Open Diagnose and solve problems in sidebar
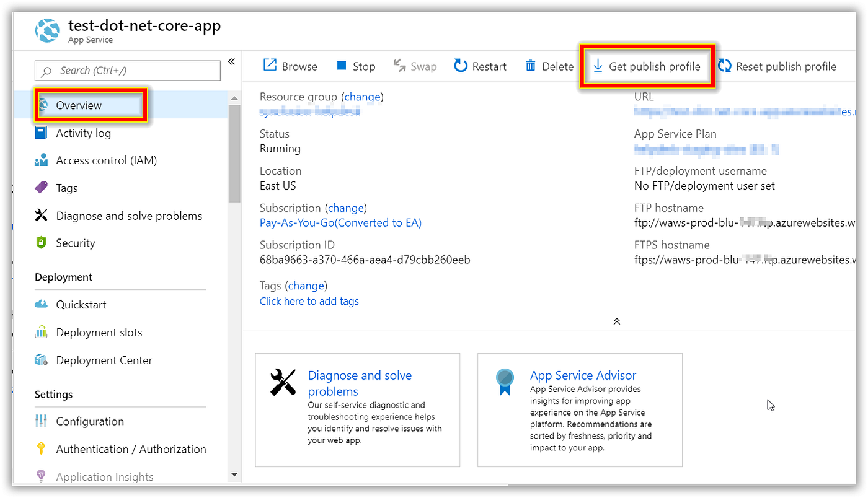 tap(129, 216)
